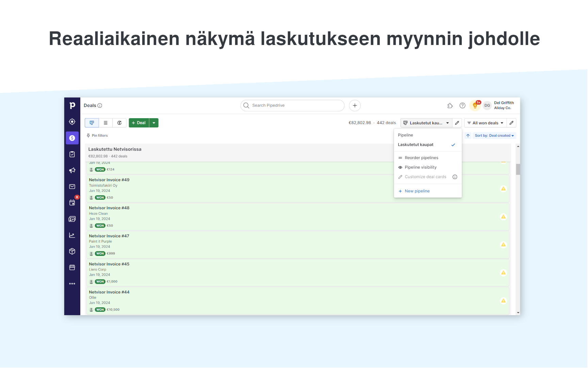Screen dimensions: 588x368
Task: Open the Sales Assistant lightbulb notifications
Action: point(475,106)
